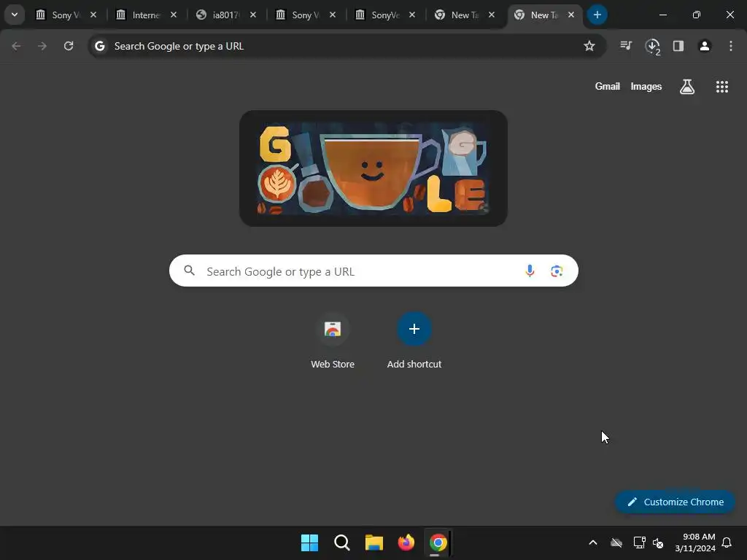747x560 pixels.
Task: Open Chrome's three-dot menu
Action: (731, 46)
